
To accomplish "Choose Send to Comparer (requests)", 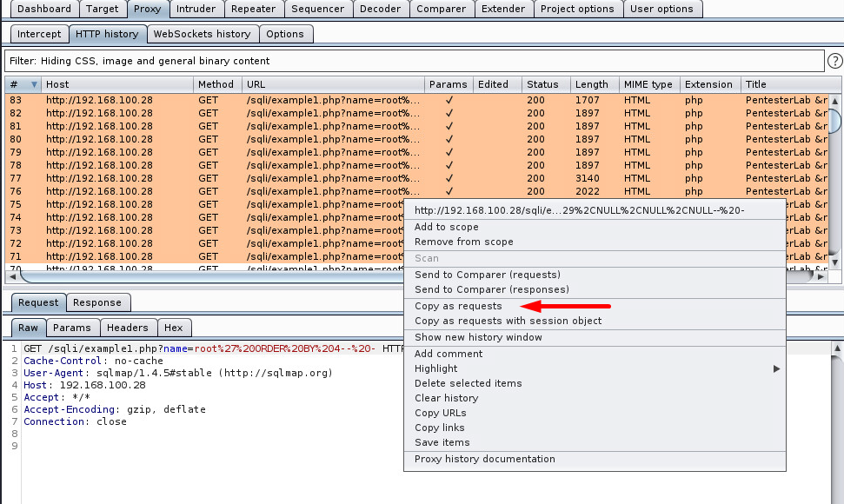I will tap(595, 275).
